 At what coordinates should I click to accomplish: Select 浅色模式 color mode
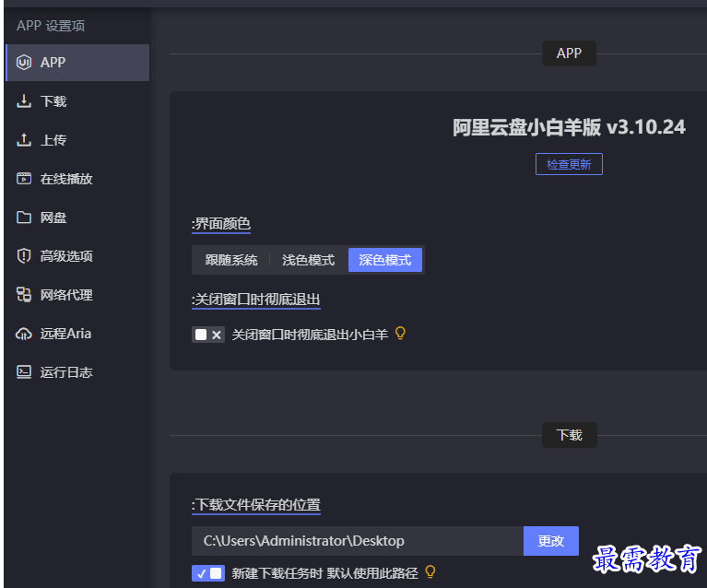point(309,260)
